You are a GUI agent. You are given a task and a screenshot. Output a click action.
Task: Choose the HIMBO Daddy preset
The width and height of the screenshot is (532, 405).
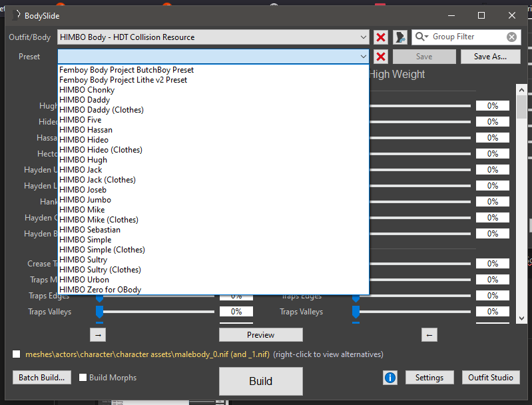tap(214, 100)
